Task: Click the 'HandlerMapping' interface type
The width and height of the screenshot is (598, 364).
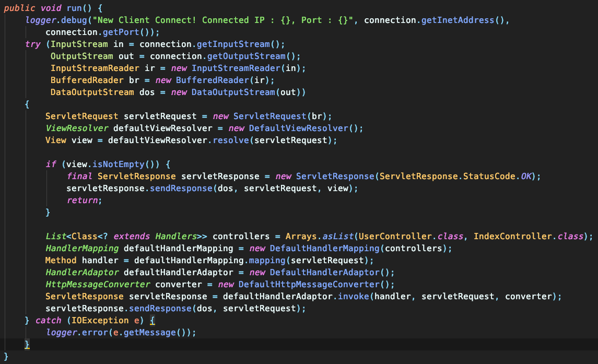Action: pyautogui.click(x=82, y=249)
